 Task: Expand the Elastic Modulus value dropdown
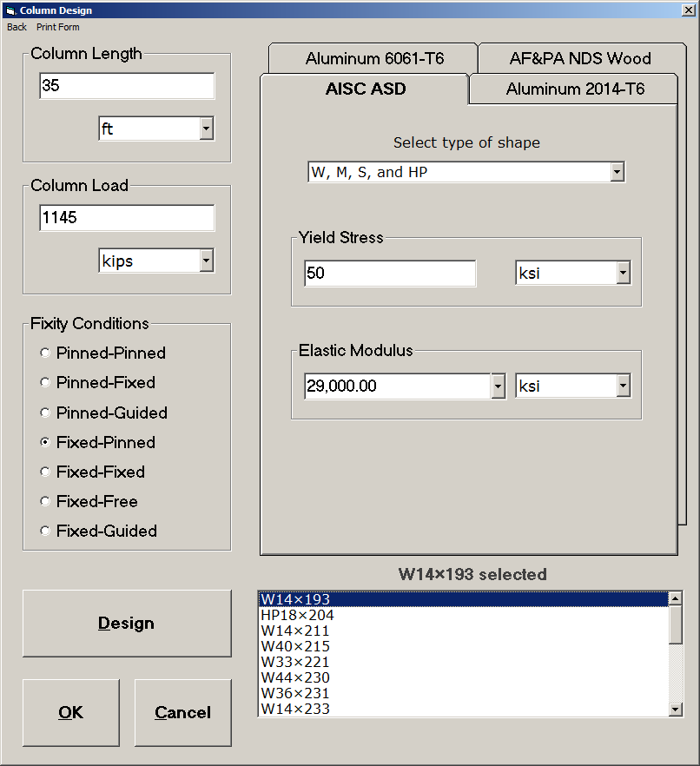click(497, 385)
